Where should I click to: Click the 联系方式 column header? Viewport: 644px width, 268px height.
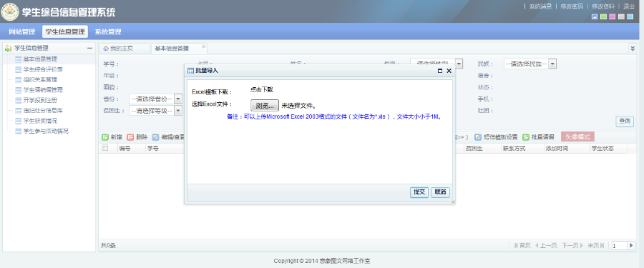514,149
